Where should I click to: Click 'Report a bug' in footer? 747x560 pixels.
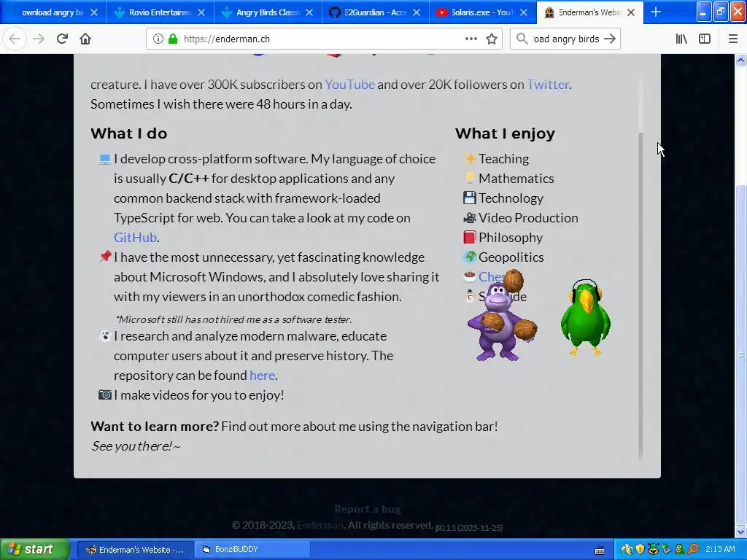(x=368, y=509)
